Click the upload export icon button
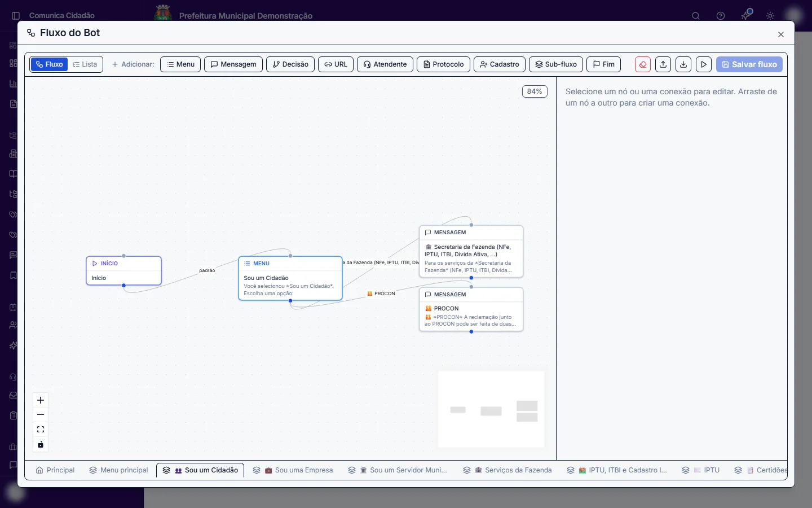Screen dimensions: 812x508 pyautogui.click(x=663, y=64)
